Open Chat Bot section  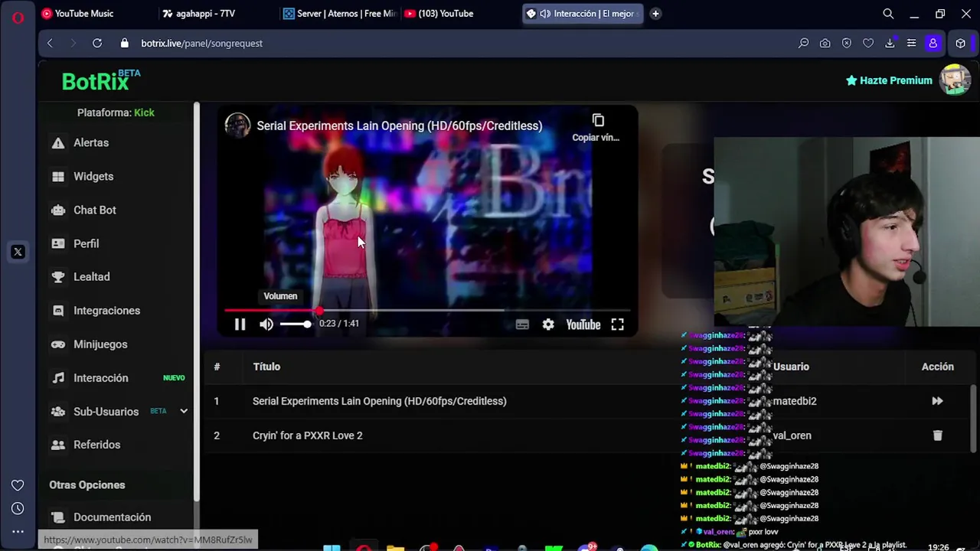[x=95, y=210]
